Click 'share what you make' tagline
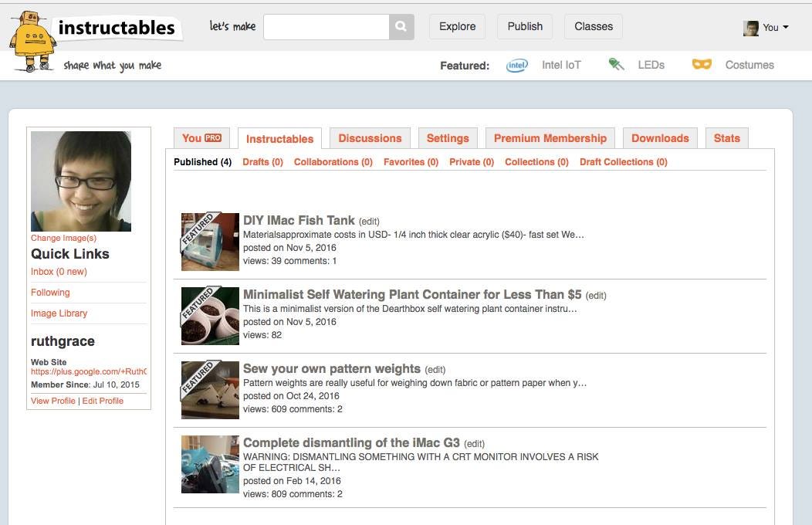Viewport: 812px width, 525px height. point(113,65)
